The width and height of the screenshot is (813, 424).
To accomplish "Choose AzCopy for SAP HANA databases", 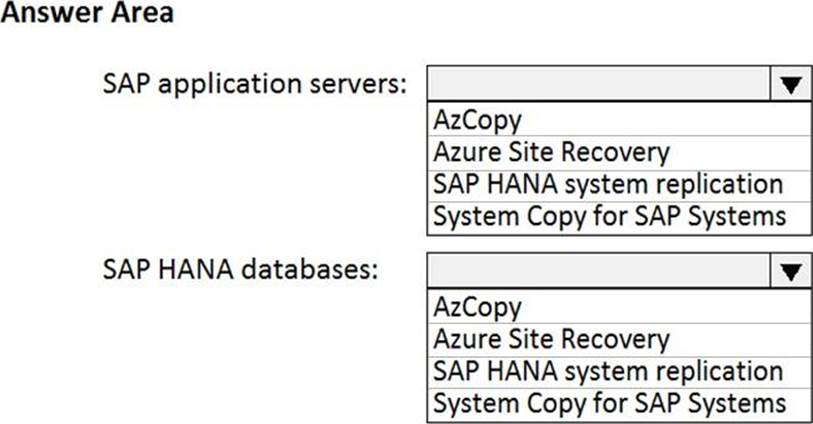I will [x=478, y=305].
